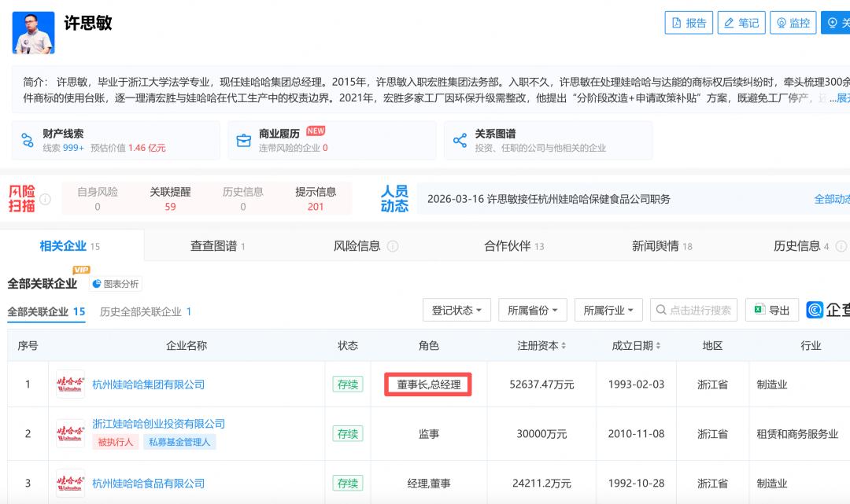Expand the 所属省份 dropdown
Image resolution: width=850 pixels, height=504 pixels.
(x=532, y=311)
